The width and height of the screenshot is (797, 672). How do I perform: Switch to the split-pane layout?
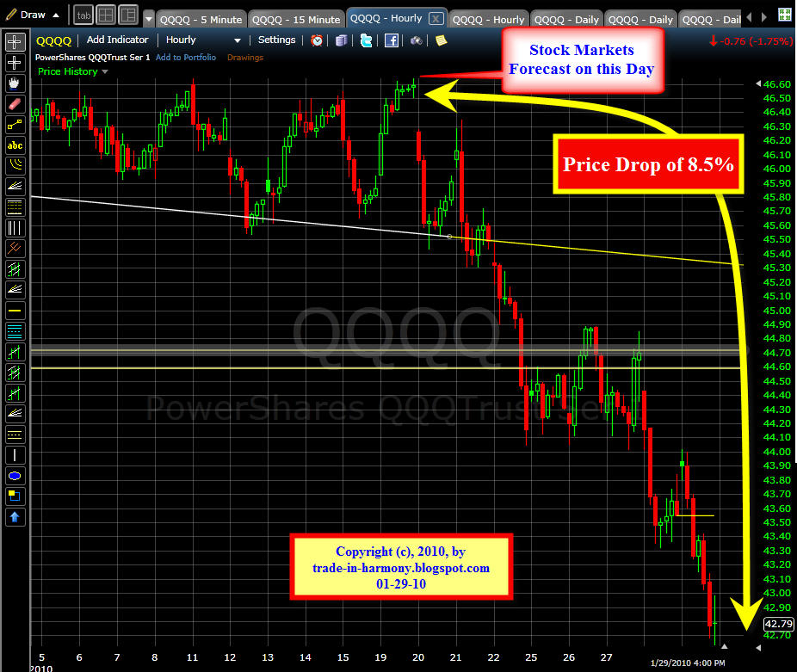(x=128, y=15)
